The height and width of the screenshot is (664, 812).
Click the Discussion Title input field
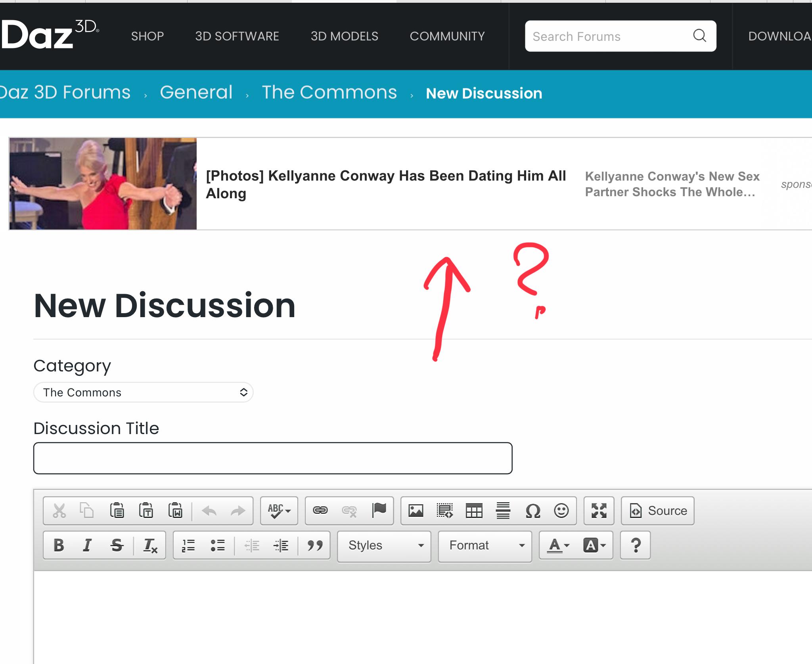pos(273,458)
